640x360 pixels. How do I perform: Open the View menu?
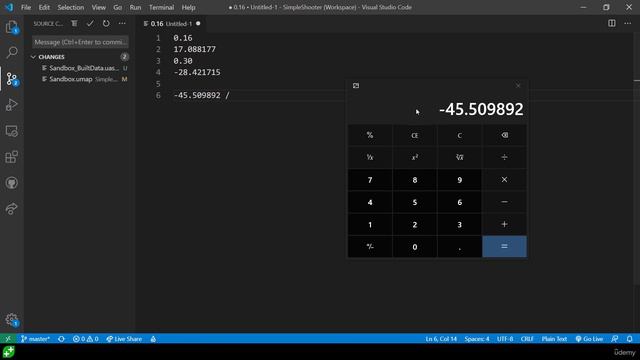coord(98,7)
